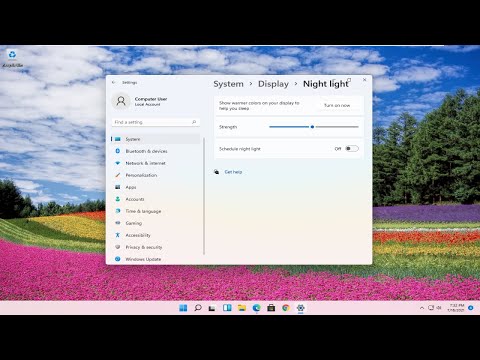Open Apps settings category
The image size is (480, 360).
coord(156,187)
